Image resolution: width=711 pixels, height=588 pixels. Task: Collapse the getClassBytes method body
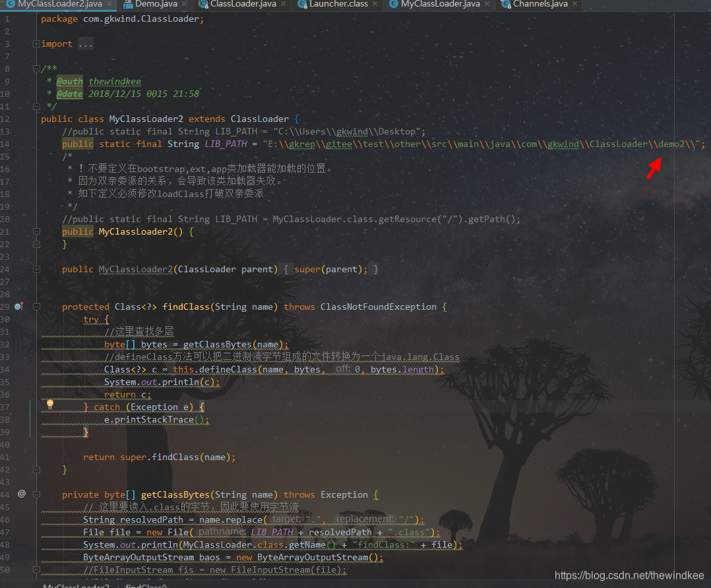point(36,494)
